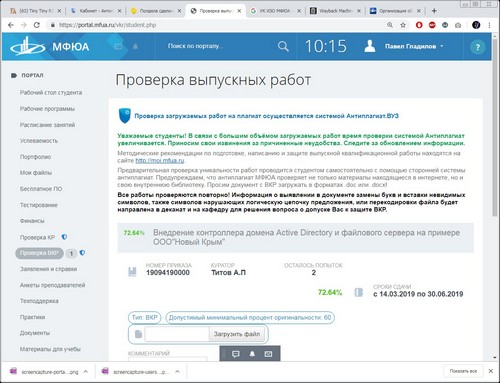Open Финансы menu item
Image resolution: width=500 pixels, height=383 pixels.
[32, 221]
